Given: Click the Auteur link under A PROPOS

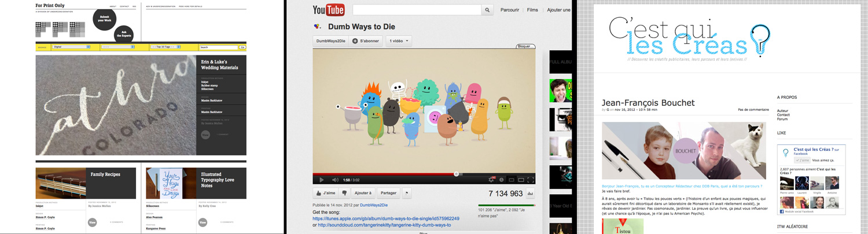Looking at the screenshot, I should pos(782,110).
